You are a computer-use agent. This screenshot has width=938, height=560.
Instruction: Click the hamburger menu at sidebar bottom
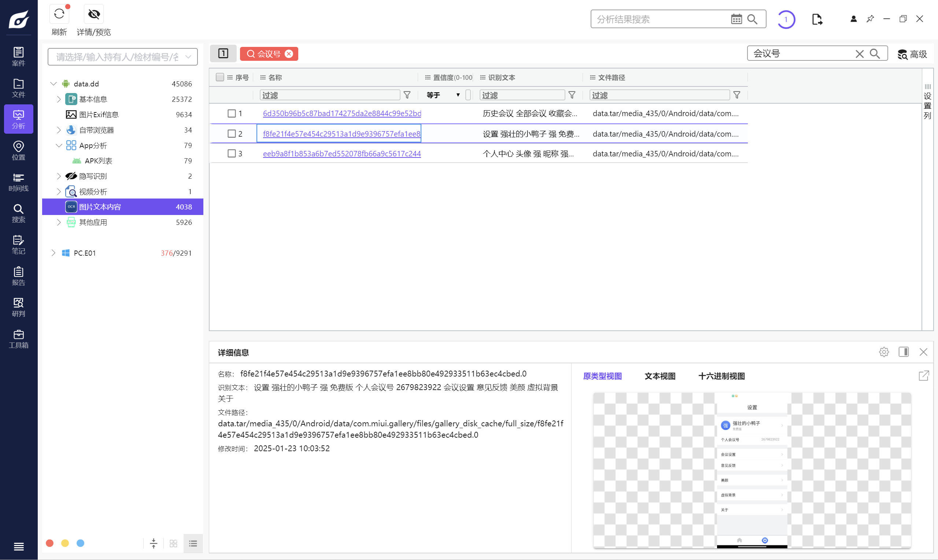click(18, 546)
